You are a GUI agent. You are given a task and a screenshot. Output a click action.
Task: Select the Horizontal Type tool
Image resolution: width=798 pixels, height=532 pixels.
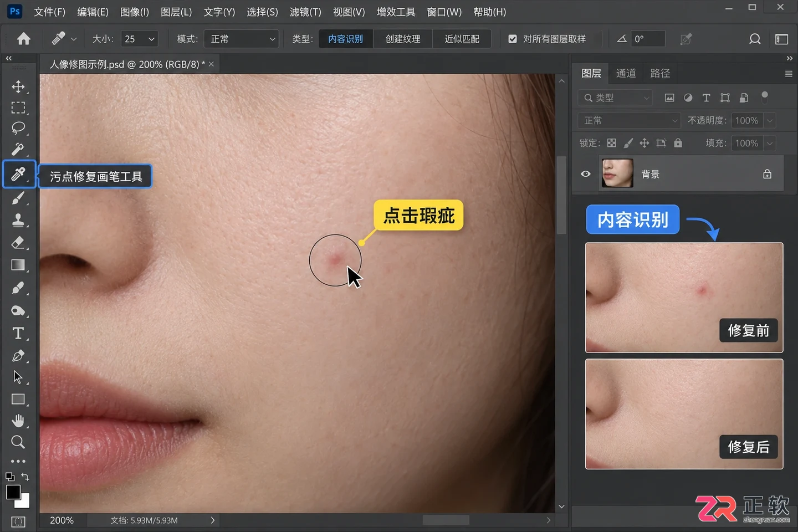click(x=18, y=333)
